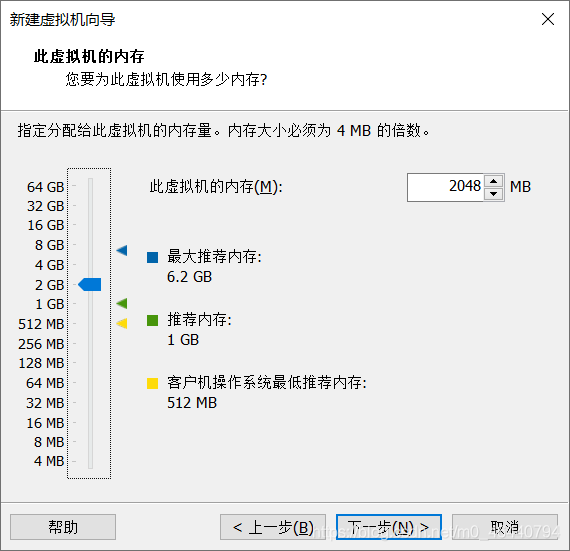The width and height of the screenshot is (570, 551).
Task: Close the 新建虚拟机向导 wizard dialog
Action: click(x=547, y=19)
